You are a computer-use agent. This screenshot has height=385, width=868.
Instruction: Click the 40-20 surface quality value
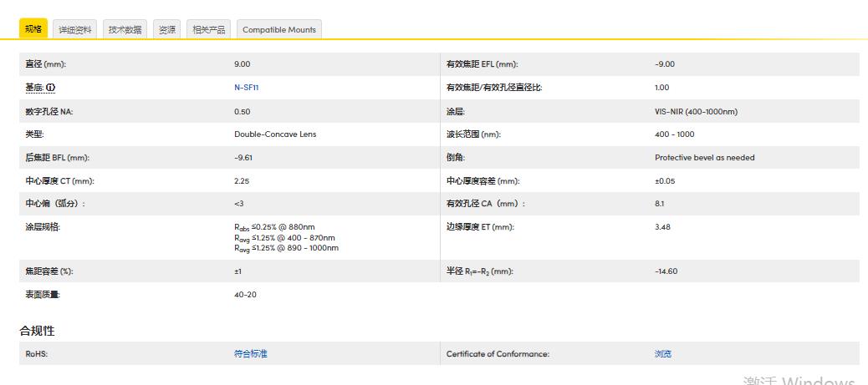click(x=245, y=295)
